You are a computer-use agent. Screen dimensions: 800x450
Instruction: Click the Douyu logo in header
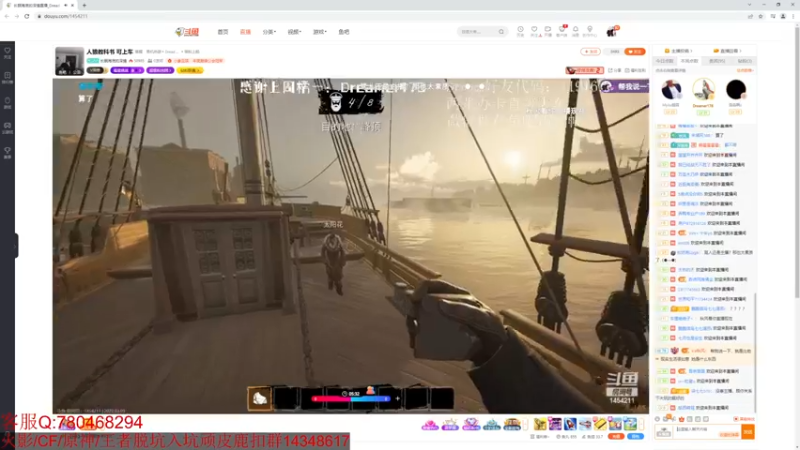coord(187,32)
